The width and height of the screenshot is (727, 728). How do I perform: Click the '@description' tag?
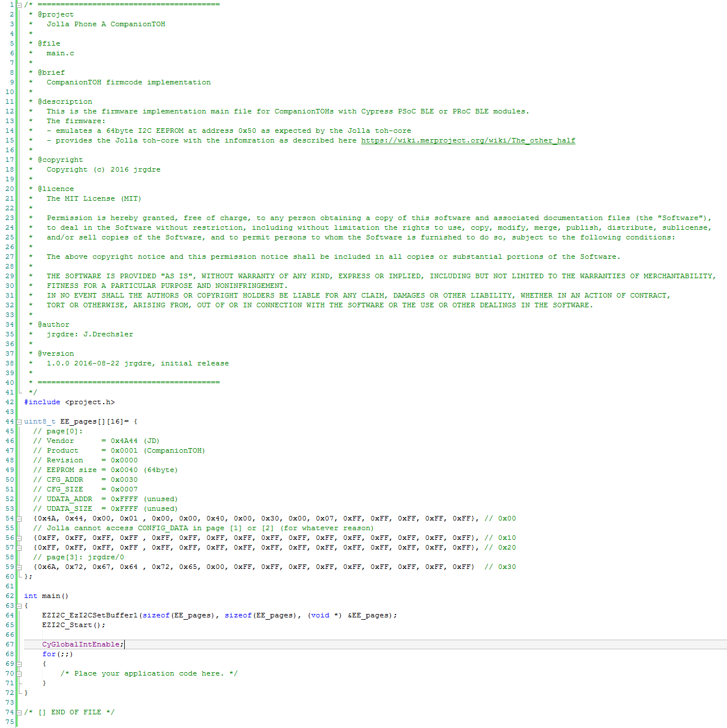point(65,101)
